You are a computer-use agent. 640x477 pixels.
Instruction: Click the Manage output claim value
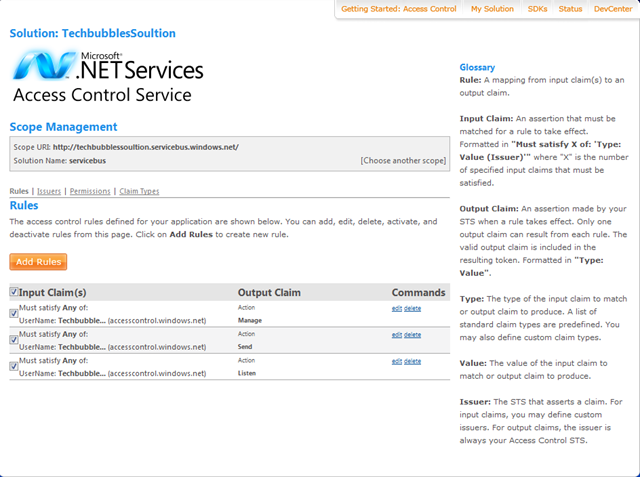coord(250,320)
